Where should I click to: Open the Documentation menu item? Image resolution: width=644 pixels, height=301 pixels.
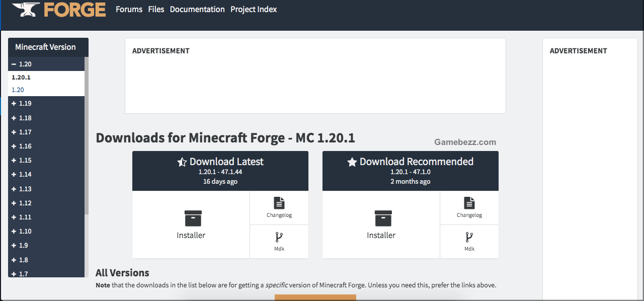tap(197, 9)
